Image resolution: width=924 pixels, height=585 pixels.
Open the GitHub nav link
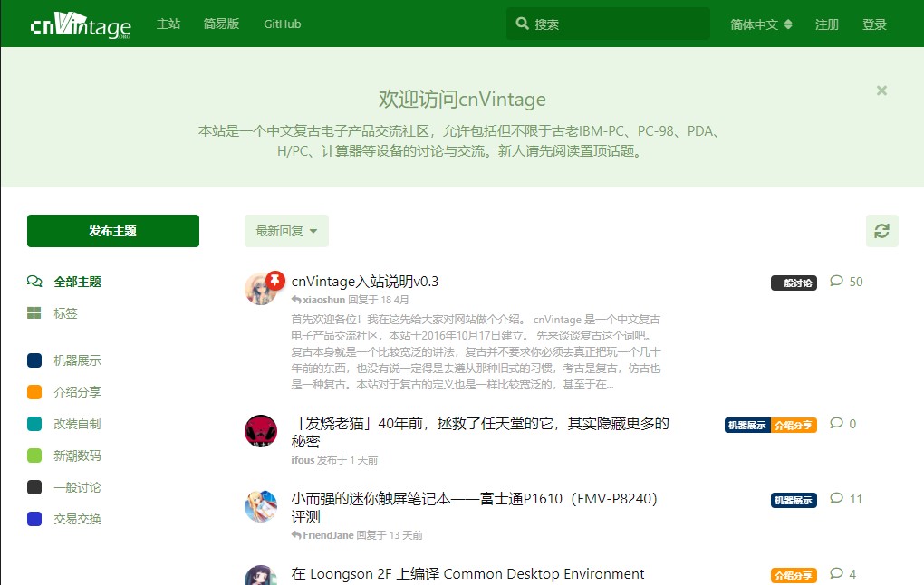[x=283, y=24]
